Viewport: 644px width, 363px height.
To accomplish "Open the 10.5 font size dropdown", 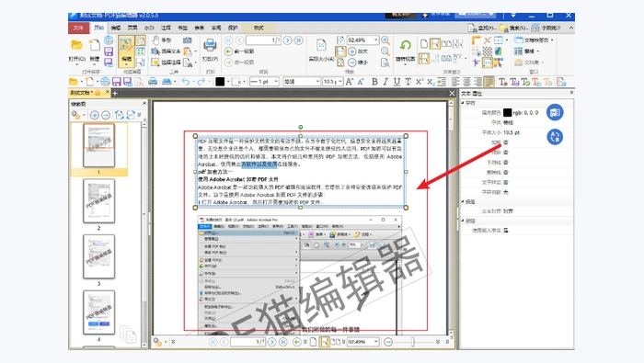I will pos(340,82).
